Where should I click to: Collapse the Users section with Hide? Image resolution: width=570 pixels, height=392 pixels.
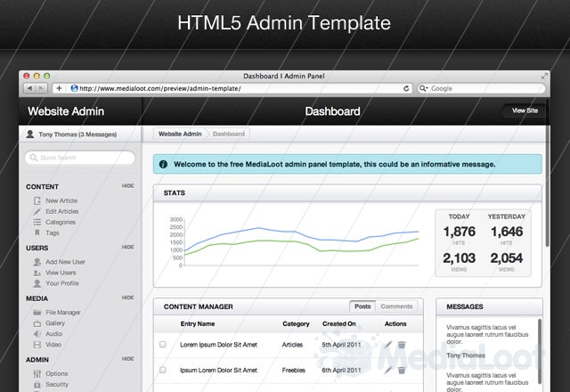click(x=128, y=247)
